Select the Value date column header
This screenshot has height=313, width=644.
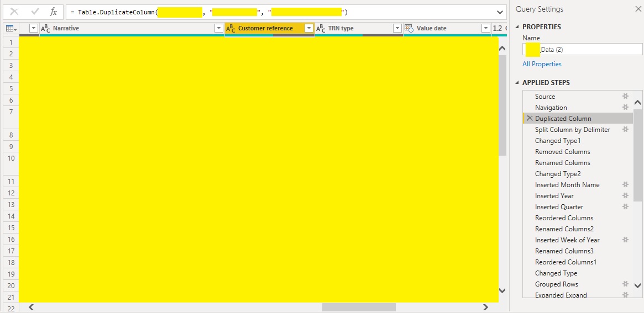(447, 28)
